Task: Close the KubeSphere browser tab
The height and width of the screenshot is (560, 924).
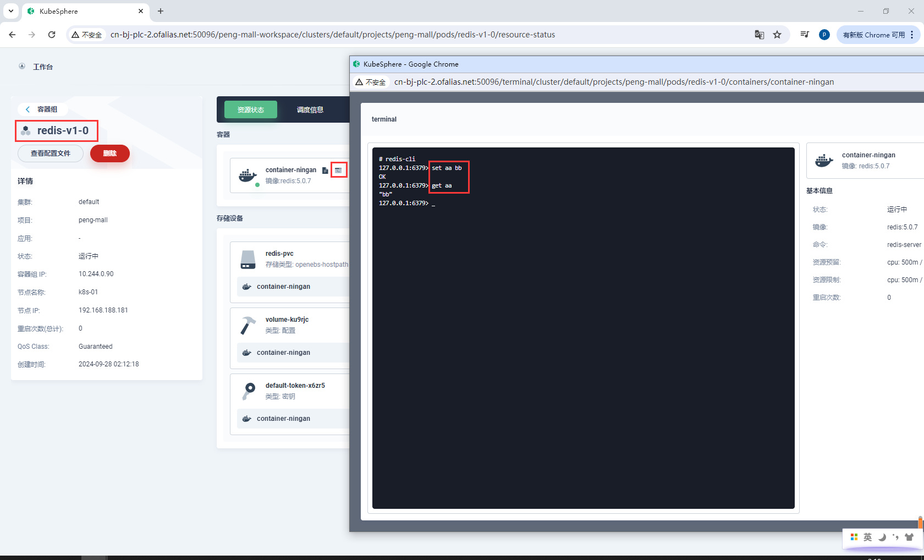Action: coord(141,11)
